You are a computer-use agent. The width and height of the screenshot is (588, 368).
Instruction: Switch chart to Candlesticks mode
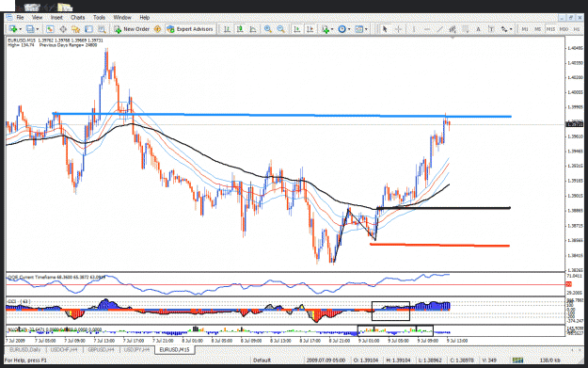[x=240, y=29]
